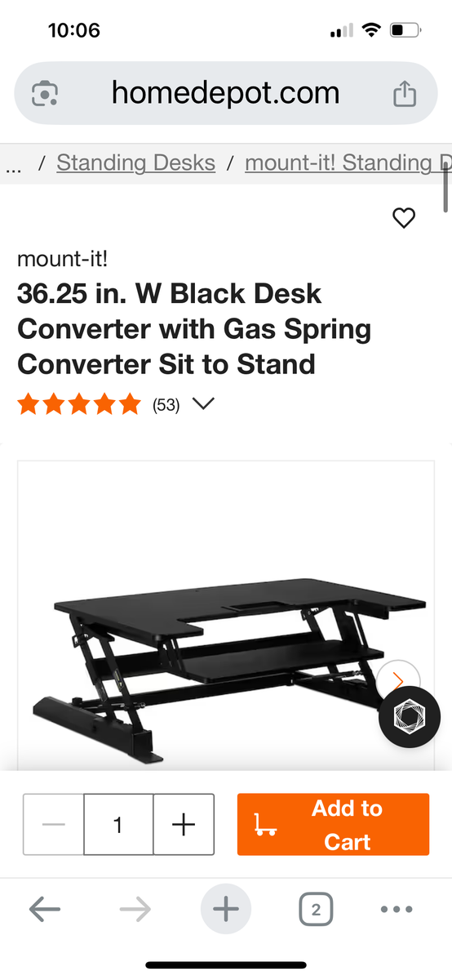Increase quantity with the plus button
The height and width of the screenshot is (980, 452).
pyautogui.click(x=184, y=825)
